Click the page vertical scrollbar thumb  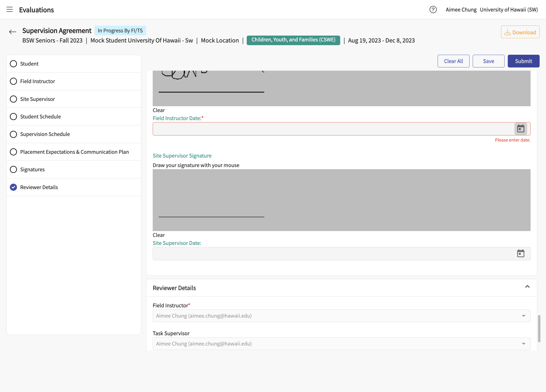click(x=539, y=329)
